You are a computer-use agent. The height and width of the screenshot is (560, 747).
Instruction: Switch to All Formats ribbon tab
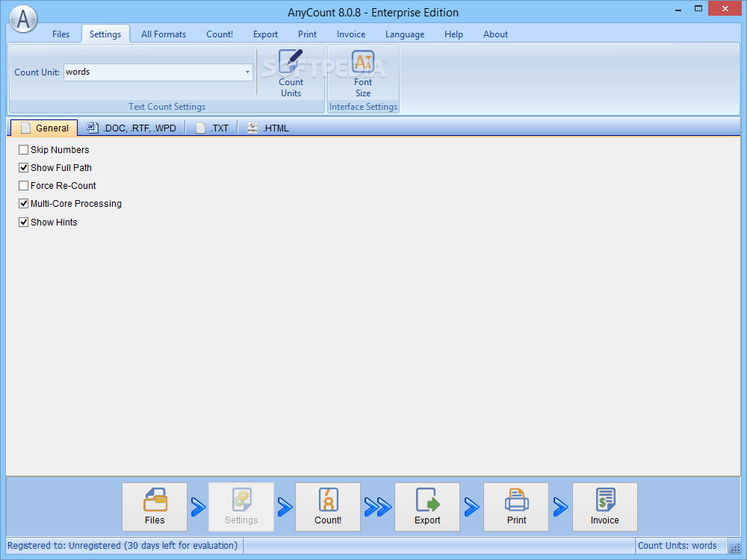[x=164, y=34]
